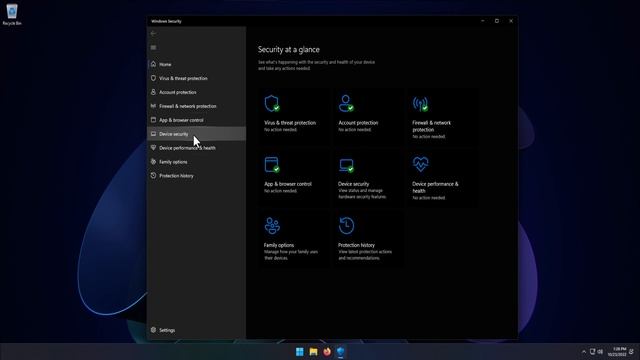Screen dimensions: 640x360
Task: Open the Recycle Bin desktop icon
Action: pyautogui.click(x=12, y=14)
